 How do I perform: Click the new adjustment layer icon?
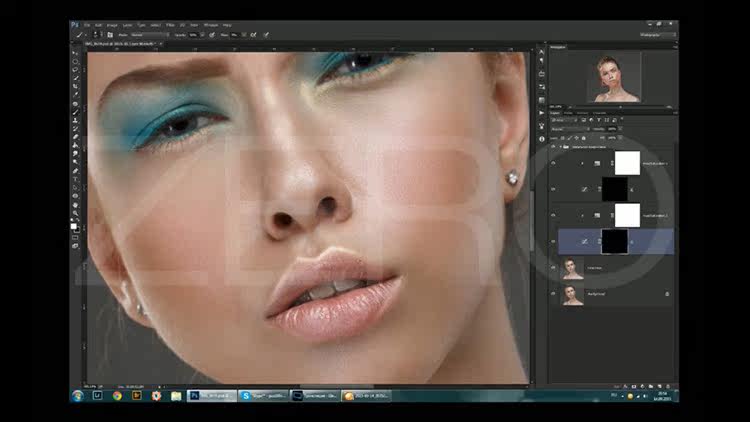point(642,386)
